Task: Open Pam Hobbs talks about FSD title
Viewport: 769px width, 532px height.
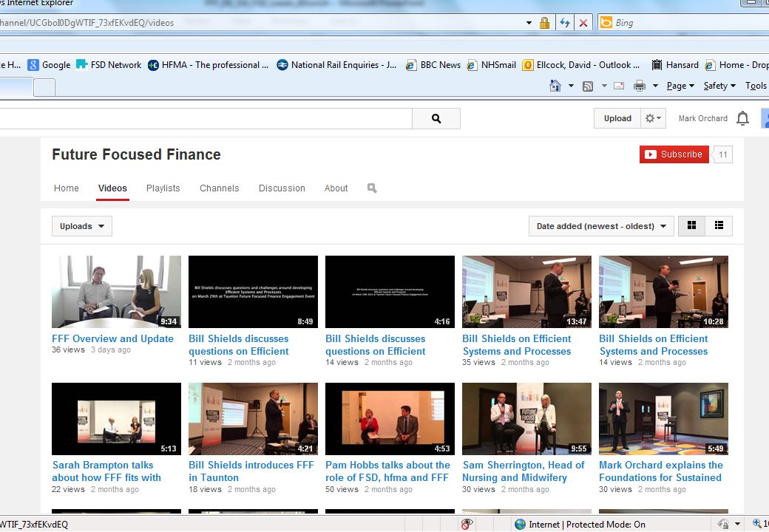Action: (x=387, y=471)
